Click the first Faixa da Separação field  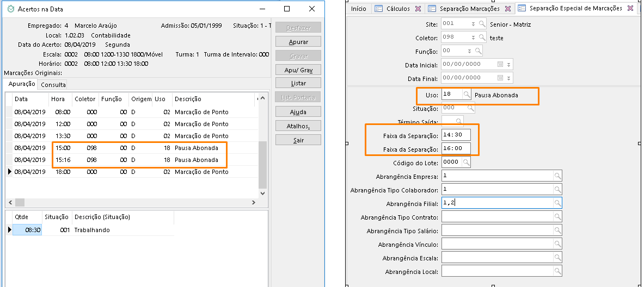pos(456,134)
